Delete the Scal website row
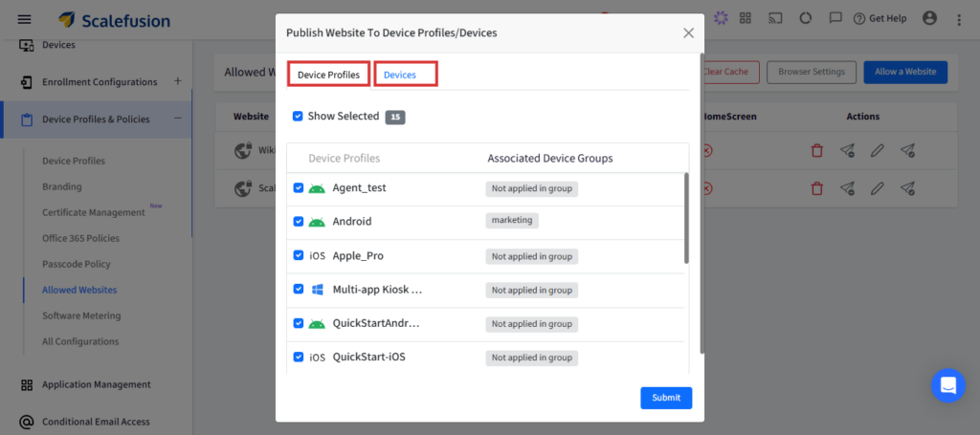The image size is (980, 435). [817, 187]
